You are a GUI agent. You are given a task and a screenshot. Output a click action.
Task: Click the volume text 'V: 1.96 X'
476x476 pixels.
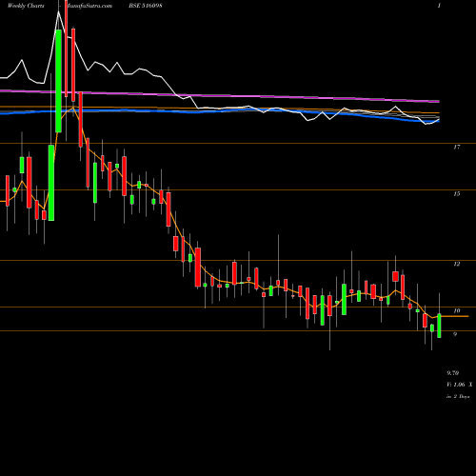(460, 385)
